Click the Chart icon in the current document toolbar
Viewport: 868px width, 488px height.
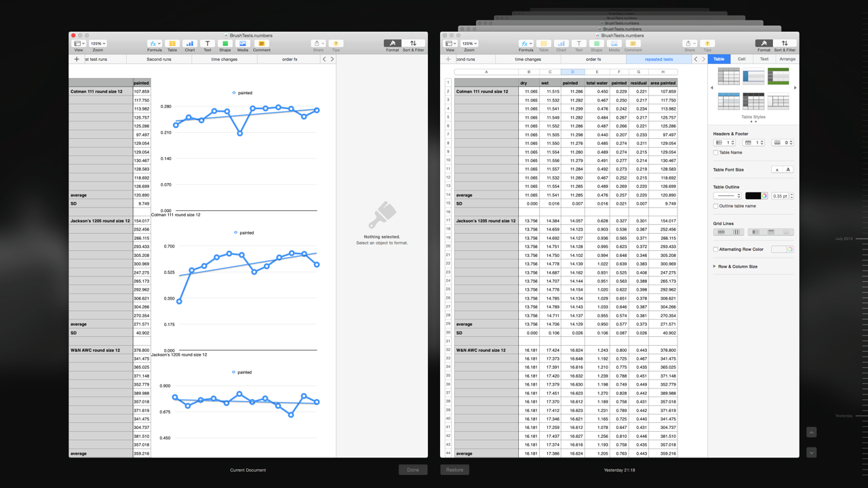point(189,43)
